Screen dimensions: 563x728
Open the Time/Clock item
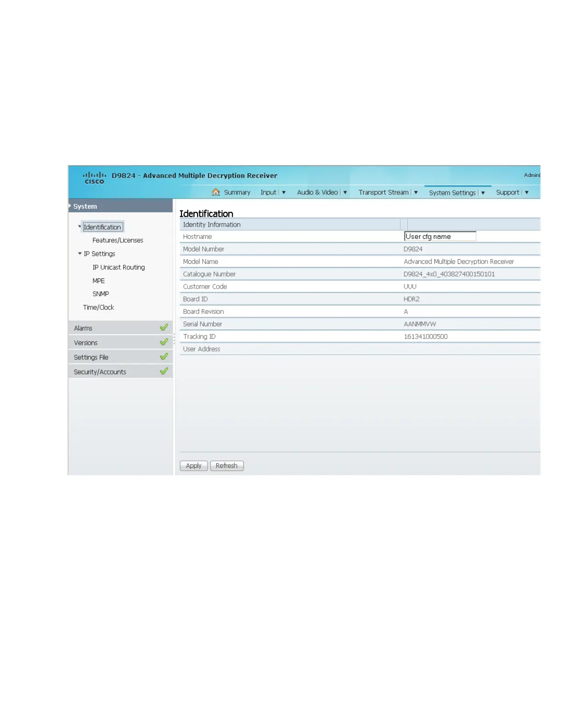(x=98, y=307)
